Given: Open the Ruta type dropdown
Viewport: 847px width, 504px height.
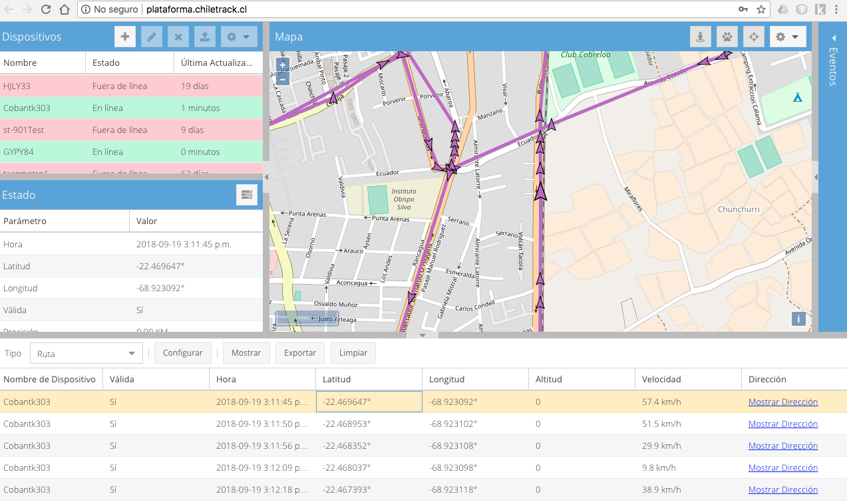Looking at the screenshot, I should point(86,353).
